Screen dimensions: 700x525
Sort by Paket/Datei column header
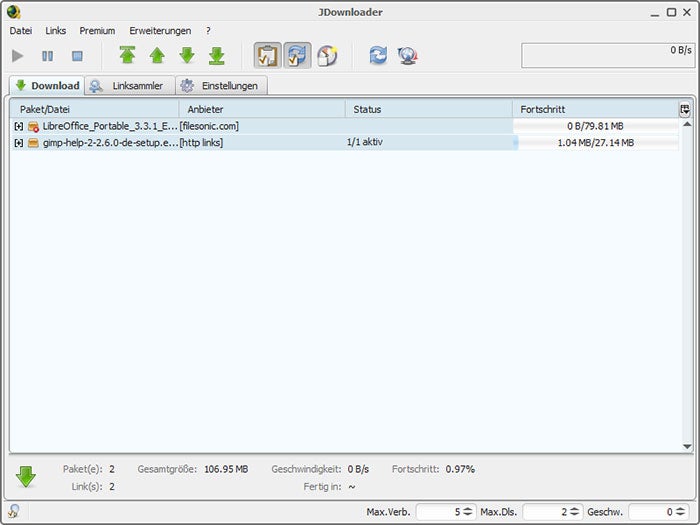[94, 109]
